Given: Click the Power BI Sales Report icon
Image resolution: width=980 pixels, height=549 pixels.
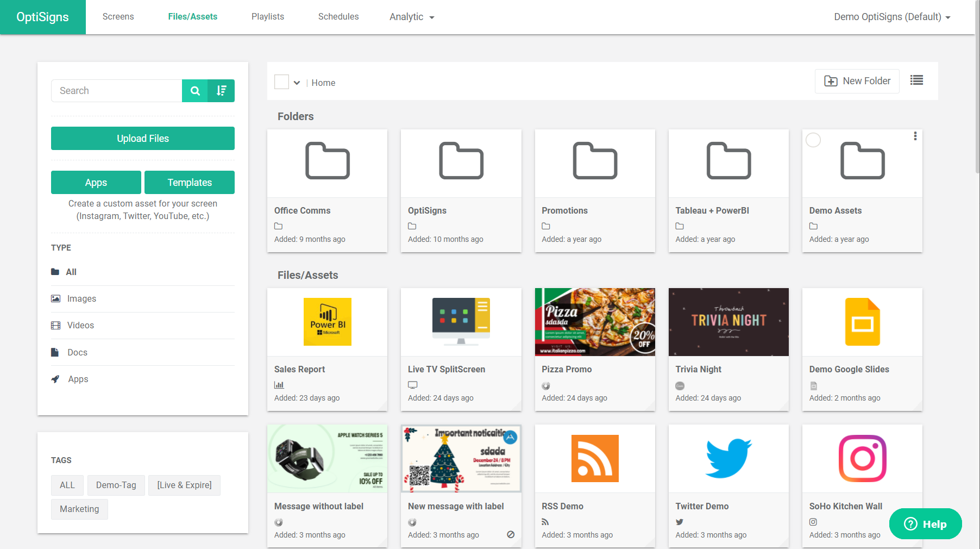Looking at the screenshot, I should [327, 322].
